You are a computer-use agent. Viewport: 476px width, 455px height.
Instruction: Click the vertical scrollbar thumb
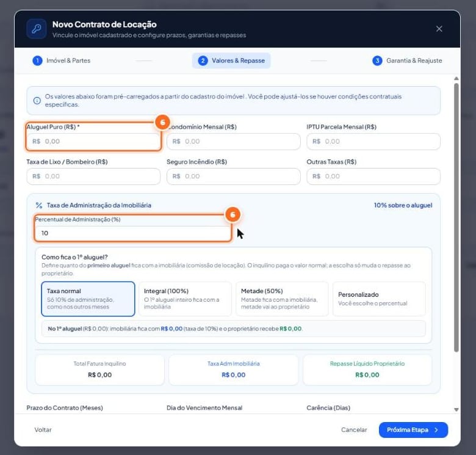(456, 217)
